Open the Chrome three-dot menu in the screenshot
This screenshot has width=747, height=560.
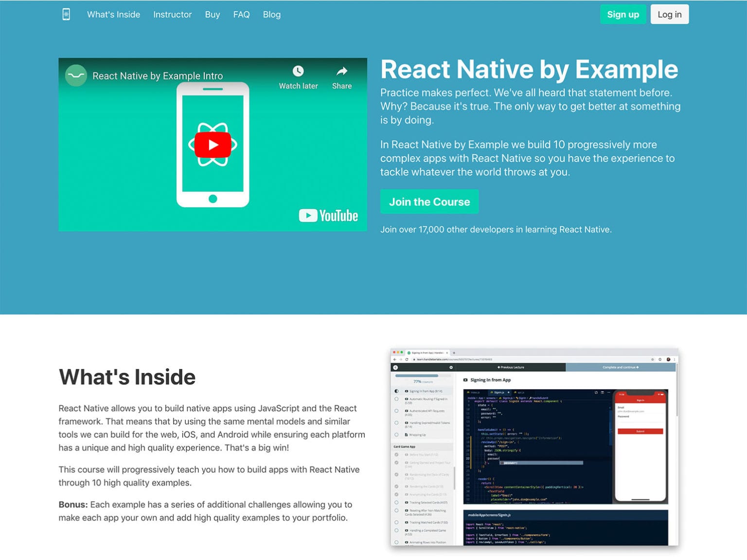pos(675,360)
